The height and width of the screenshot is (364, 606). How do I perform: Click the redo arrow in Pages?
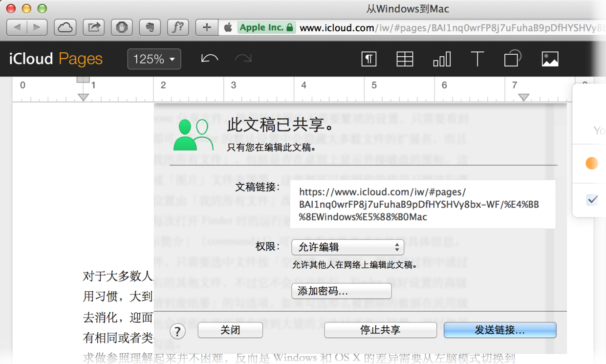pos(243,59)
